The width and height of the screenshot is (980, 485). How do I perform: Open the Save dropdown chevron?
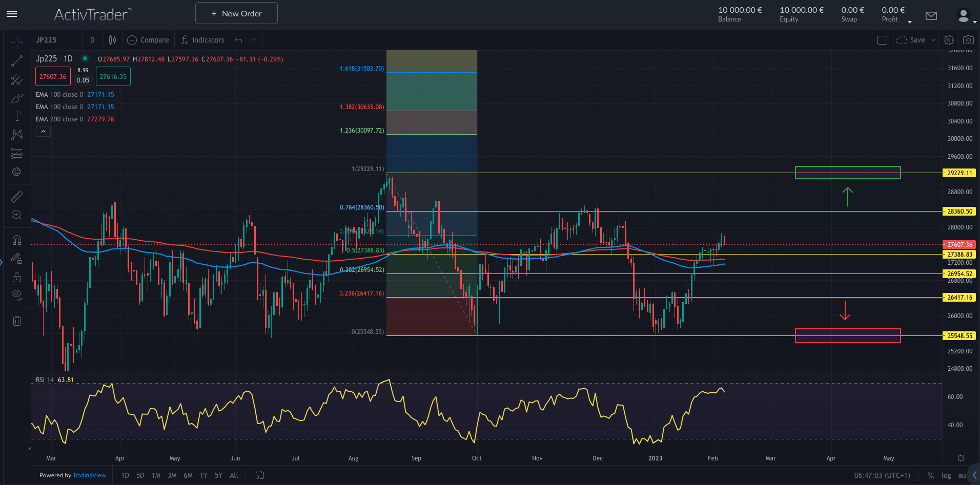click(932, 39)
